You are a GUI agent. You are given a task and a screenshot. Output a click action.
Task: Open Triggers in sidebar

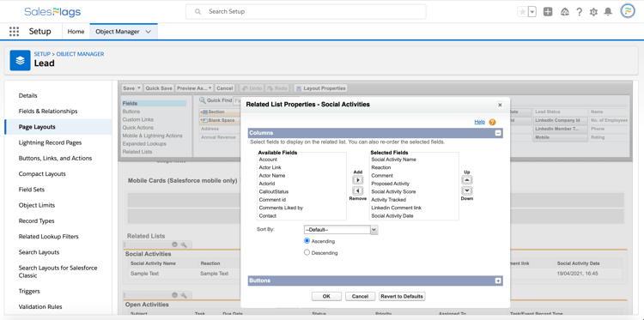coord(29,292)
